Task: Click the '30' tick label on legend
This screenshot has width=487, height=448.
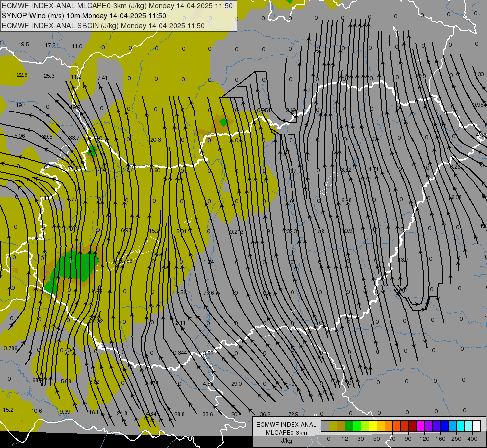Action: [x=360, y=439]
